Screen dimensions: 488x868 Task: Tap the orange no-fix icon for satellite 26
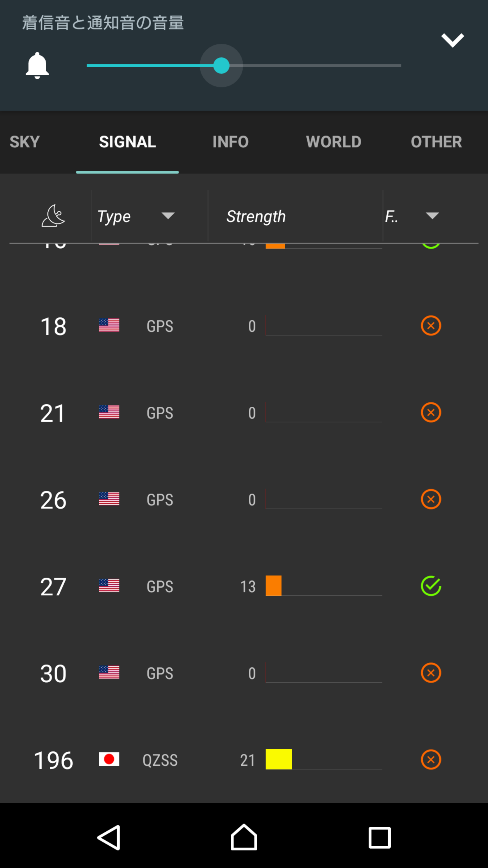point(431,499)
